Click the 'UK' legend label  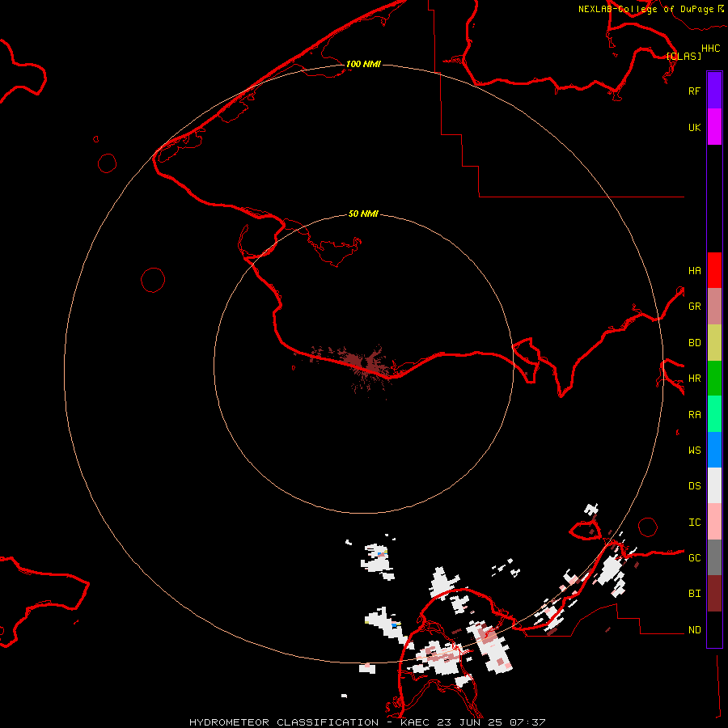694,127
